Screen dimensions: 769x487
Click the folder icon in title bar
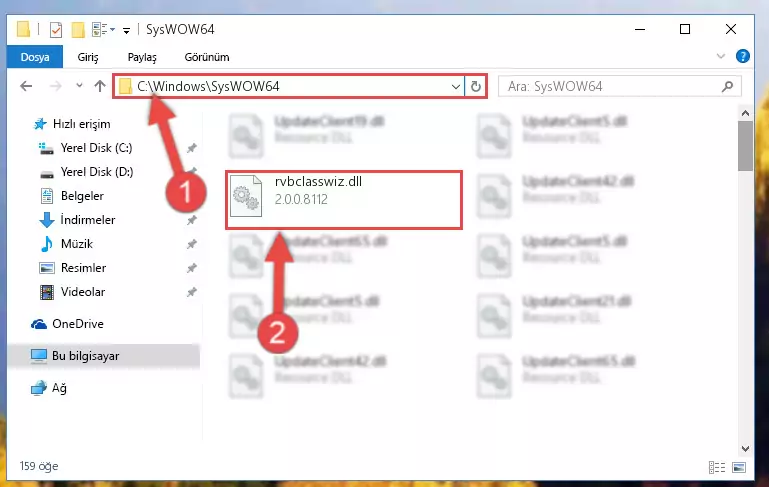point(23,29)
